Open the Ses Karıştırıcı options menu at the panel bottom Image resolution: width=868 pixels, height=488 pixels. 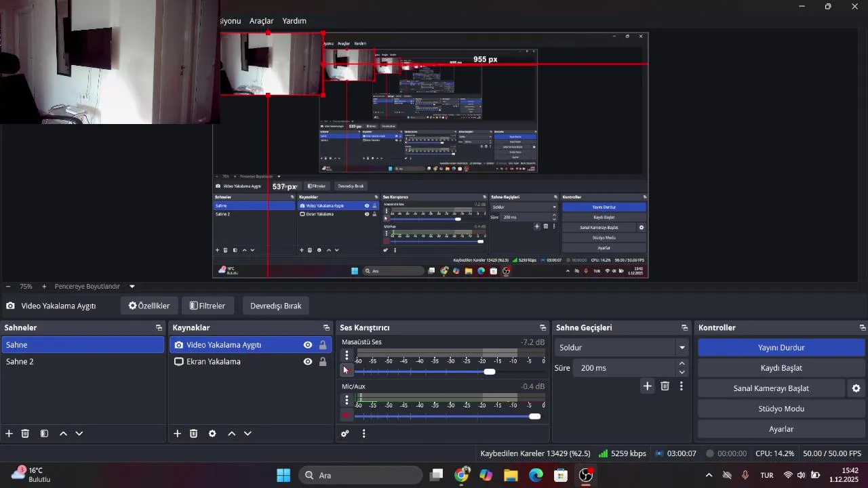(363, 434)
